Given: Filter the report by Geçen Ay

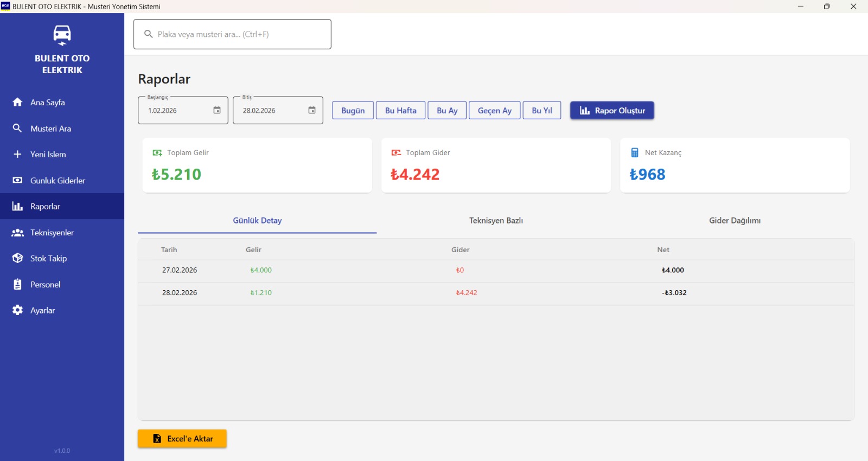Looking at the screenshot, I should (494, 111).
